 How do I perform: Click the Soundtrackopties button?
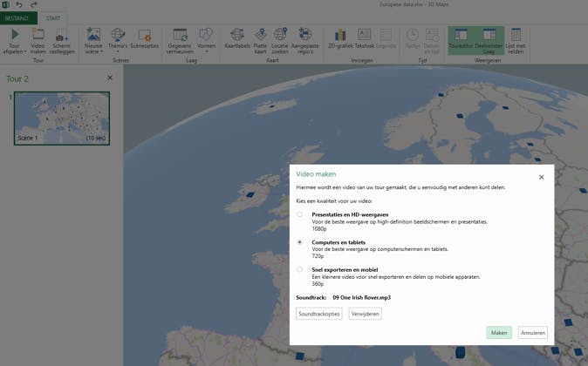(319, 314)
